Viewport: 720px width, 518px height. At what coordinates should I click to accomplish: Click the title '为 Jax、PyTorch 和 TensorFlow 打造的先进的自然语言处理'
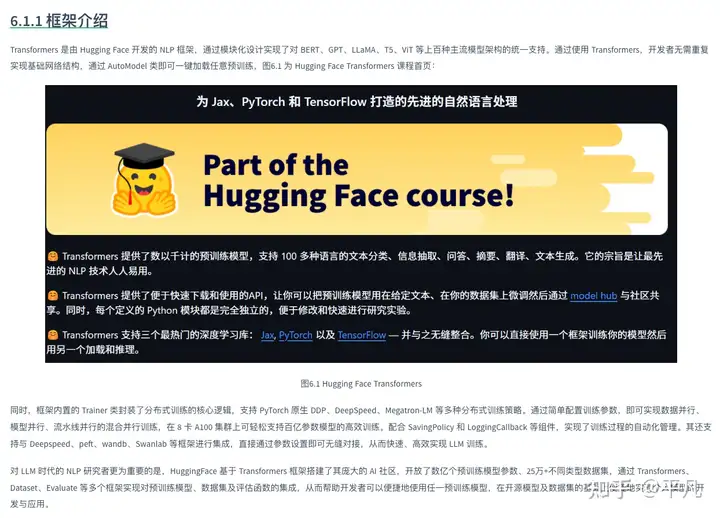tap(357, 101)
